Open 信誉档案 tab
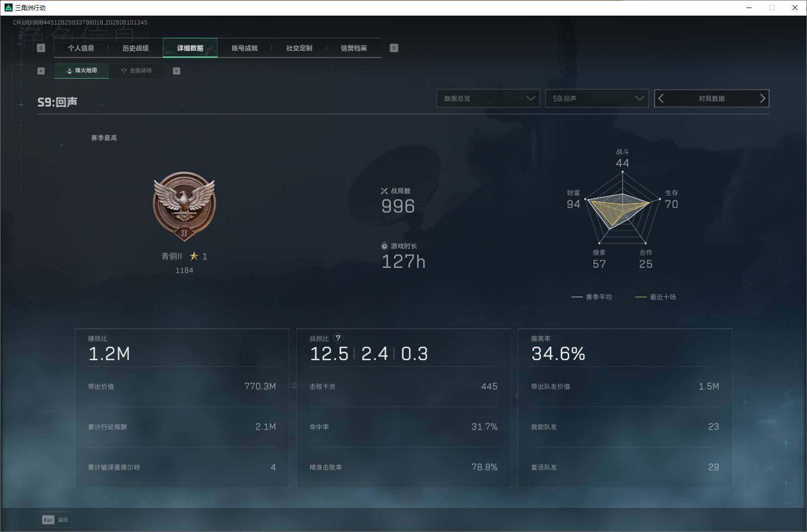Viewport: 807px width, 532px height. click(x=354, y=48)
